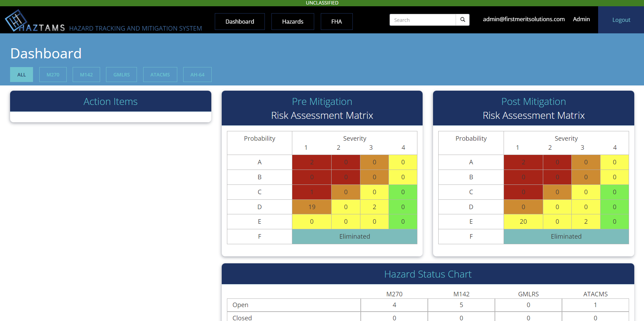Click the Dashboard page heading

[x=46, y=53]
